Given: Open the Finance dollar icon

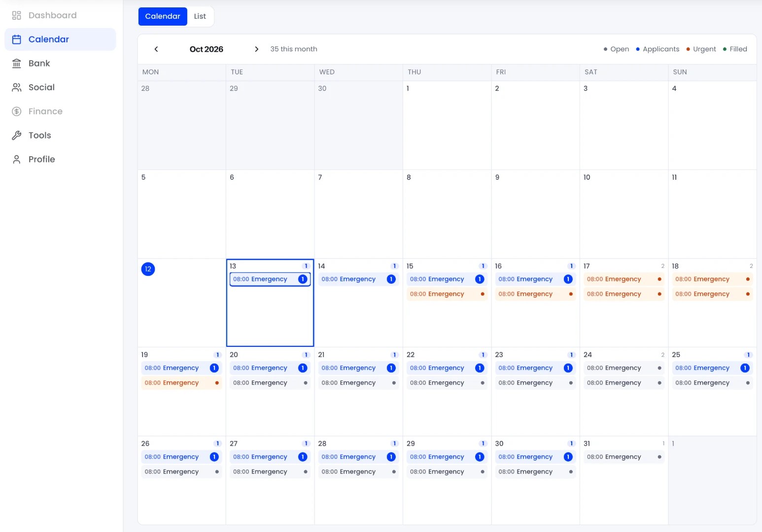Looking at the screenshot, I should (x=16, y=111).
